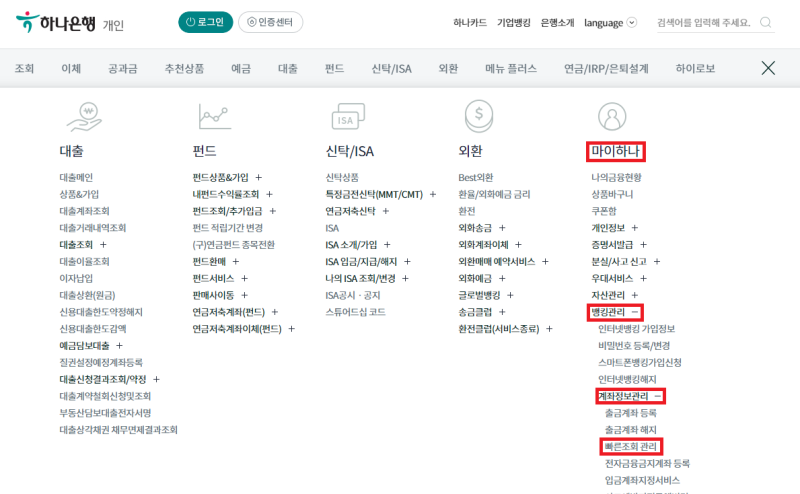
Task: Open the 대출이율조회 link
Action: click(84, 261)
